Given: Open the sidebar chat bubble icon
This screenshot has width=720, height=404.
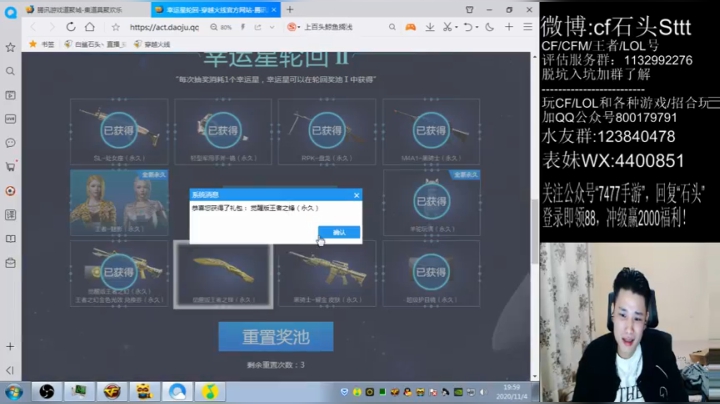Looking at the screenshot, I should pos(10,143).
